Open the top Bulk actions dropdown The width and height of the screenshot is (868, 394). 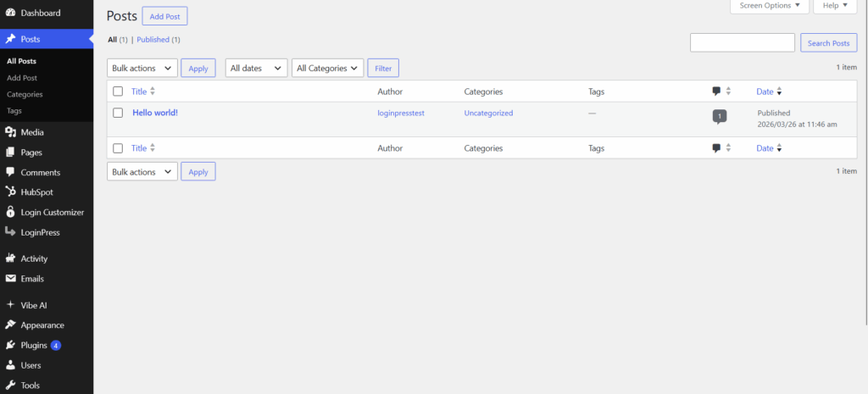coord(142,68)
